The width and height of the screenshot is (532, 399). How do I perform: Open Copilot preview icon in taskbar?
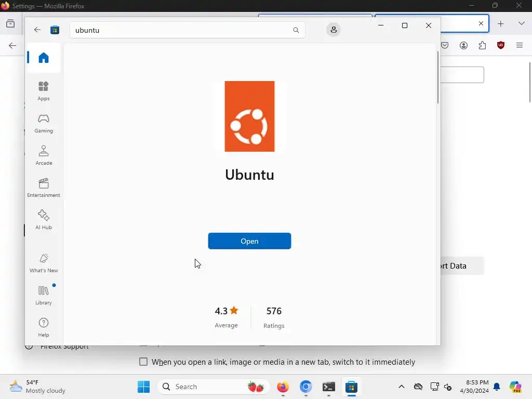(515, 387)
